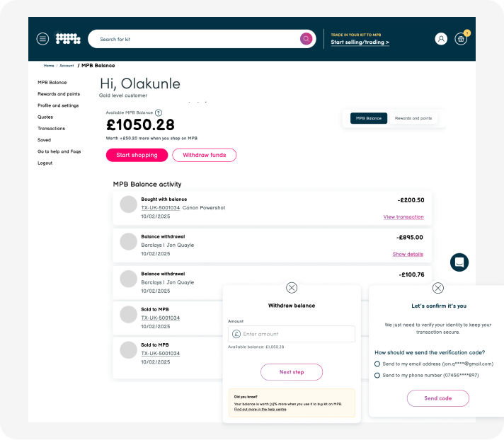Open Transactions in the sidebar

pos(51,129)
